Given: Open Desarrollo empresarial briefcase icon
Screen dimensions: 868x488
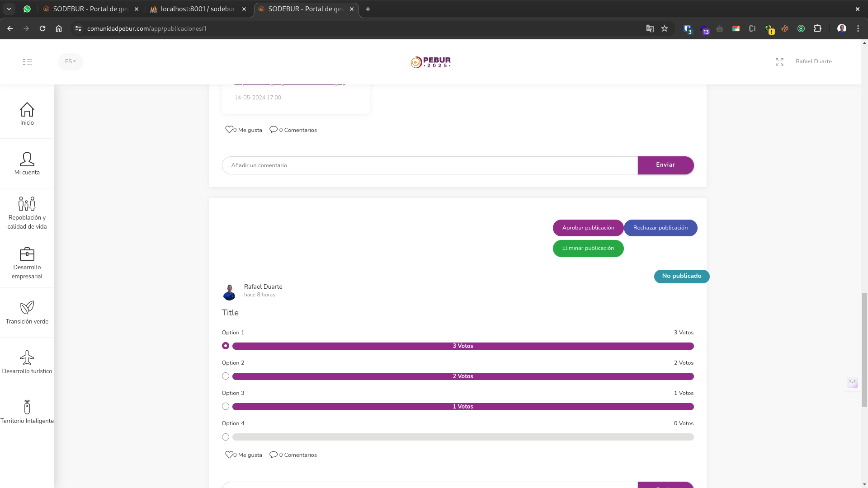Looking at the screenshot, I should (x=27, y=254).
